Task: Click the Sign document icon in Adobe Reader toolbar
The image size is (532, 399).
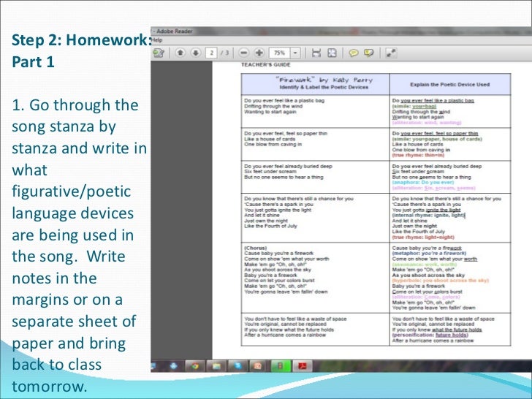Action: 159,53
